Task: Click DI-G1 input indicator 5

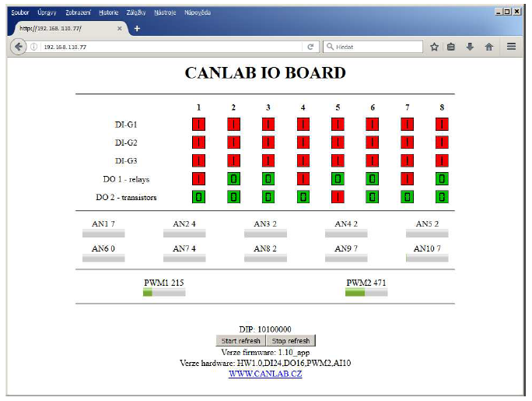Action: pyautogui.click(x=338, y=125)
